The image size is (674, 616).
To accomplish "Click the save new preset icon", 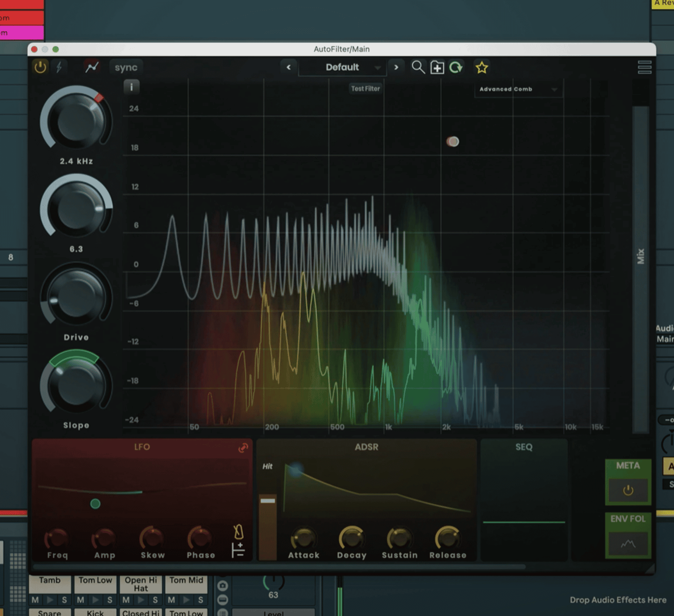I will tap(437, 67).
